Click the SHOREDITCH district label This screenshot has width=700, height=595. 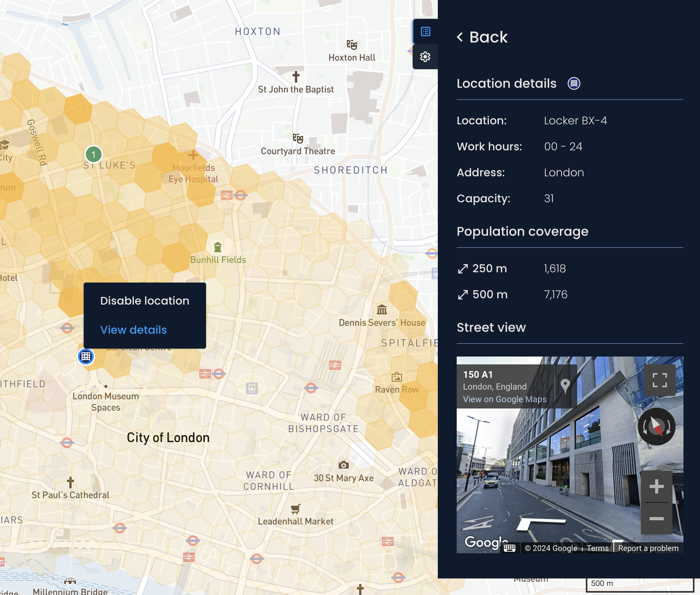tap(351, 170)
